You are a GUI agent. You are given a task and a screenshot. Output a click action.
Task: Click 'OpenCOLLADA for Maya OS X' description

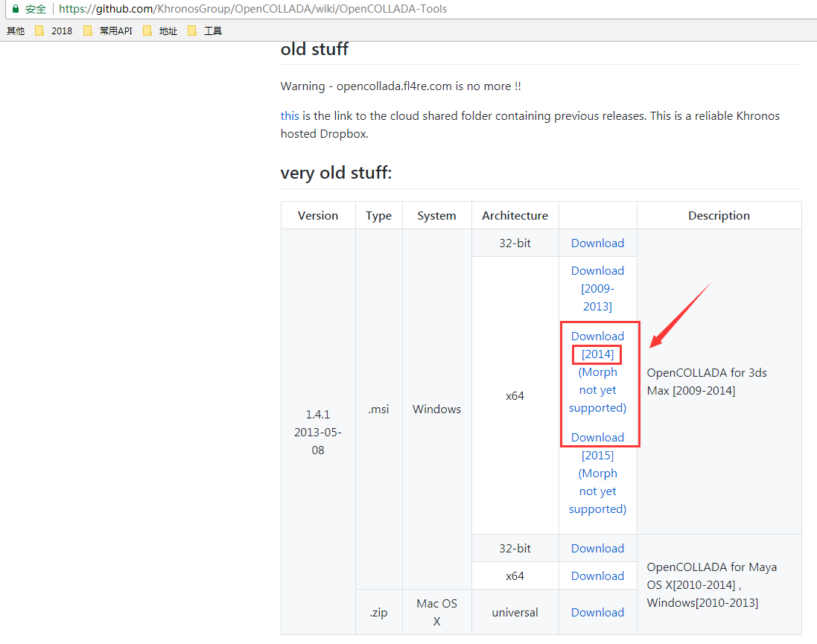tap(712, 584)
